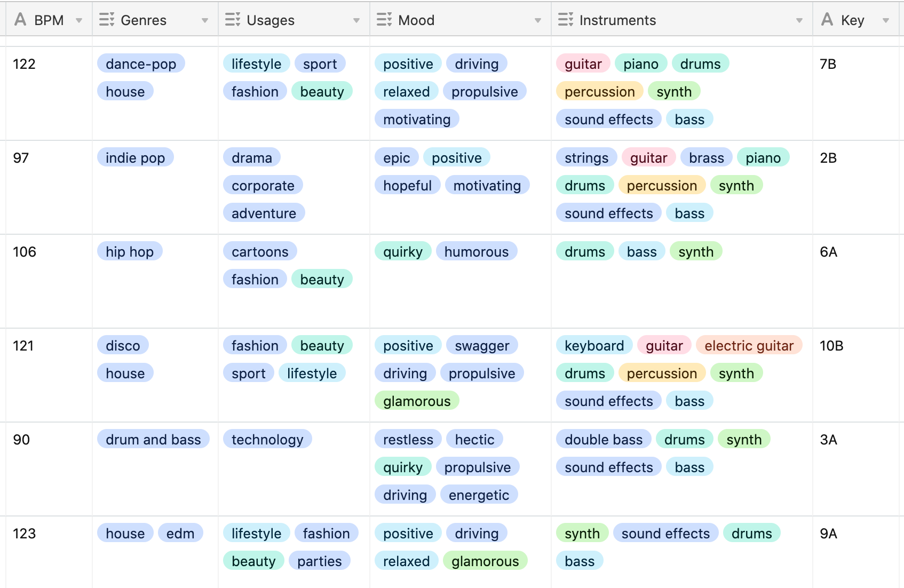Screen dimensions: 904x588
Task: Click the motivating tag in the 122 BPM row
Action: coord(417,120)
